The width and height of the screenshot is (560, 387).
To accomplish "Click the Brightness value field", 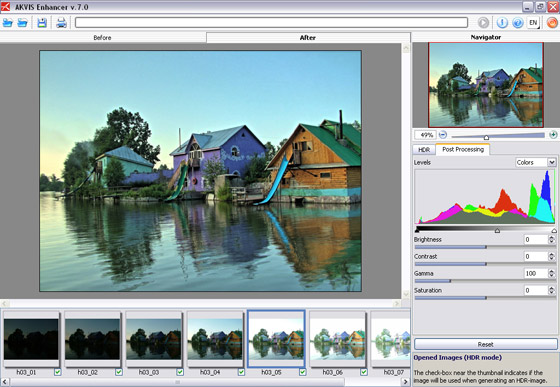I will [x=536, y=240].
